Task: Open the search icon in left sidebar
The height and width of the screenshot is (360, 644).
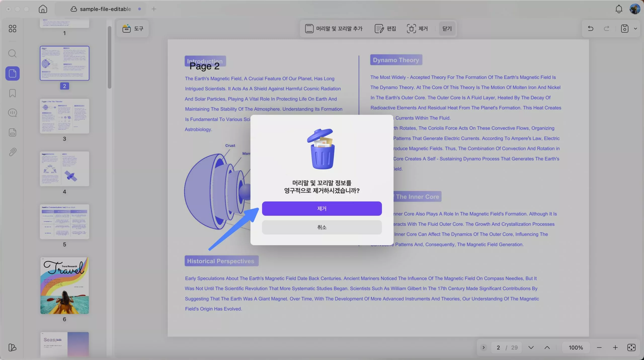Action: click(12, 54)
